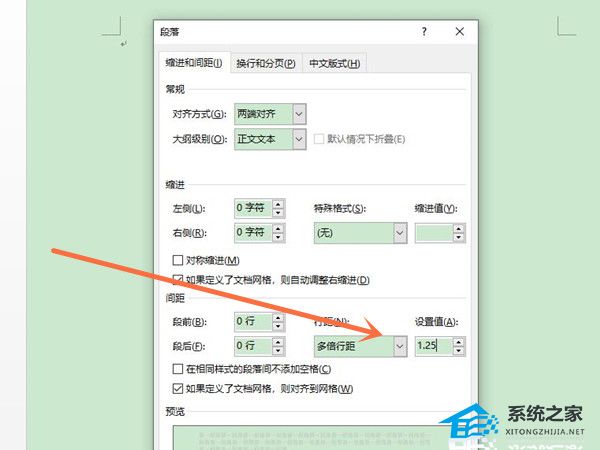Enable 在相同样式的段落间不添加空格 checkbox
Viewport: 600px width, 450px height.
pos(178,369)
